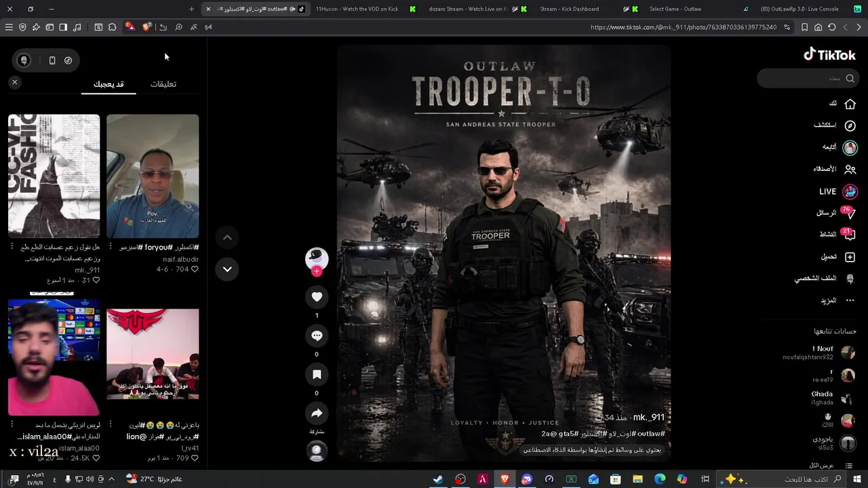Follow mk._911 via red plus badge
Image resolution: width=868 pixels, height=488 pixels.
click(317, 271)
